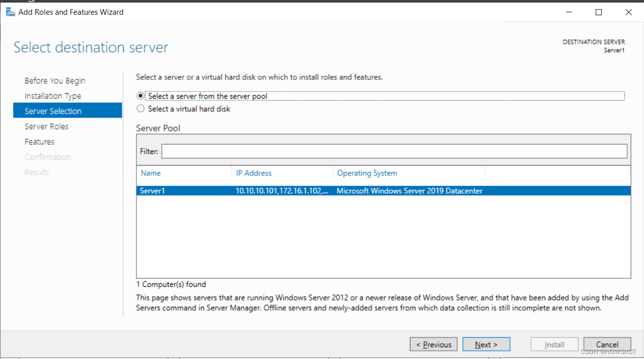Click the Add Roles and Features Wizard title icon
The width and height of the screenshot is (644, 359).
10,12
